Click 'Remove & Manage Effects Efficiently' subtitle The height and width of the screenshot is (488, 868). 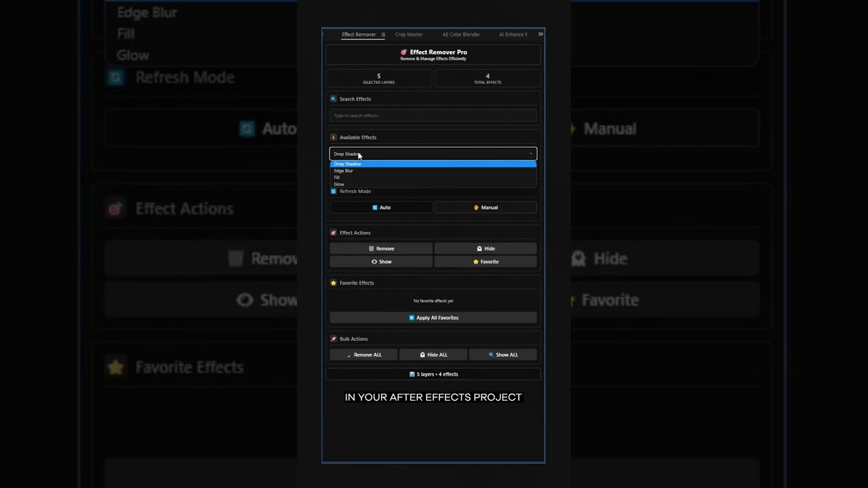[x=433, y=59]
